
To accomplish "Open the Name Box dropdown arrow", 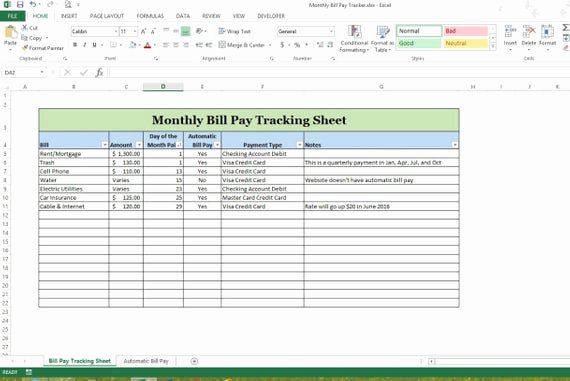I will pyautogui.click(x=42, y=72).
